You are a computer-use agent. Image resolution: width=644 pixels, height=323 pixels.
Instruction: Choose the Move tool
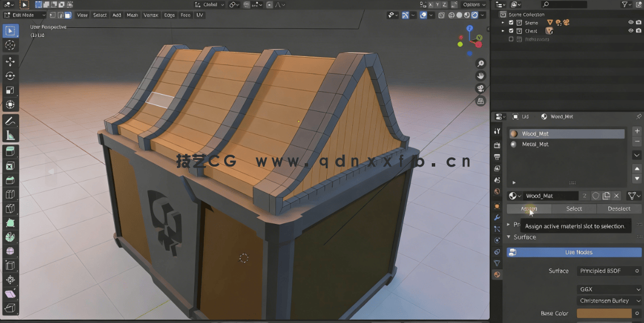click(x=10, y=62)
